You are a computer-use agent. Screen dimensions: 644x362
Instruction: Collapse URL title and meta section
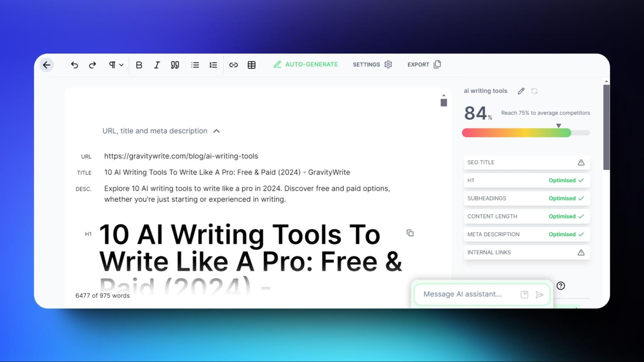[x=217, y=131]
